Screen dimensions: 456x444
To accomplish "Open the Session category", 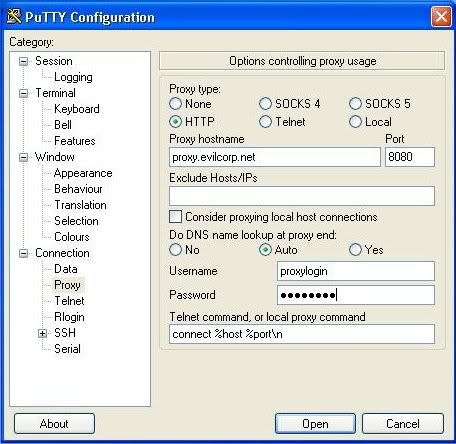I will [54, 61].
